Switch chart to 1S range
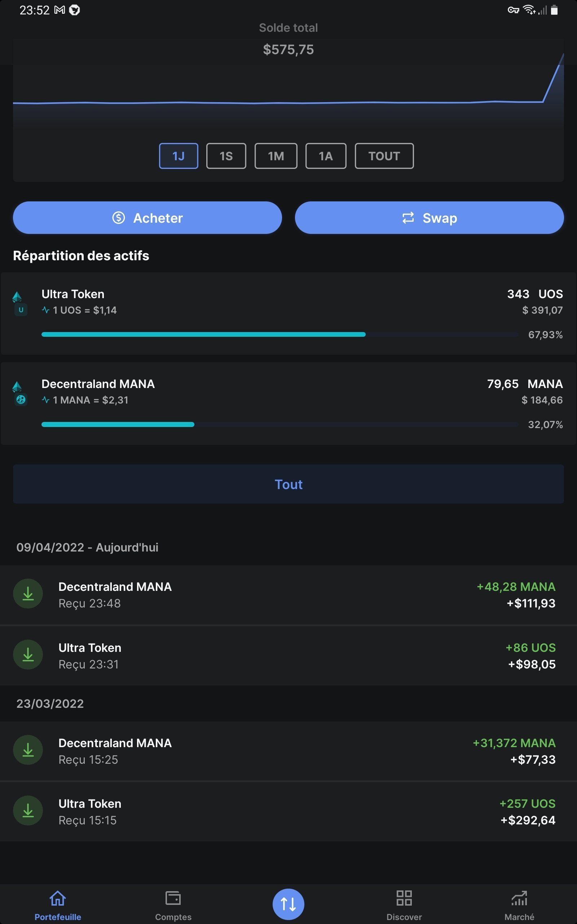 pyautogui.click(x=226, y=156)
